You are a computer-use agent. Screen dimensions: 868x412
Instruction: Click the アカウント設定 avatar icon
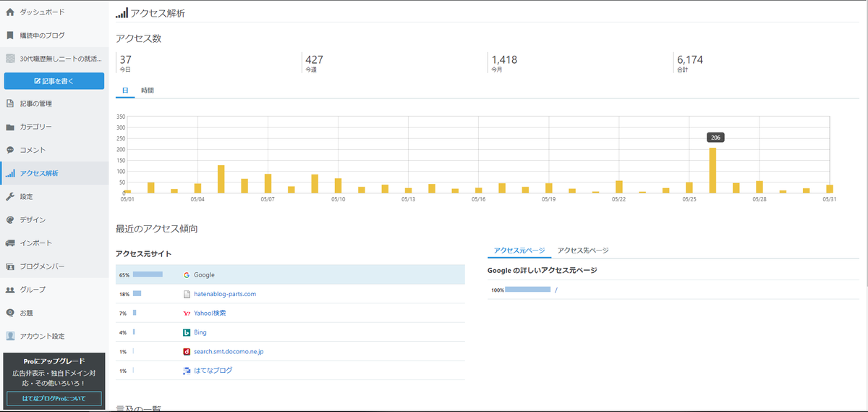coord(10,336)
